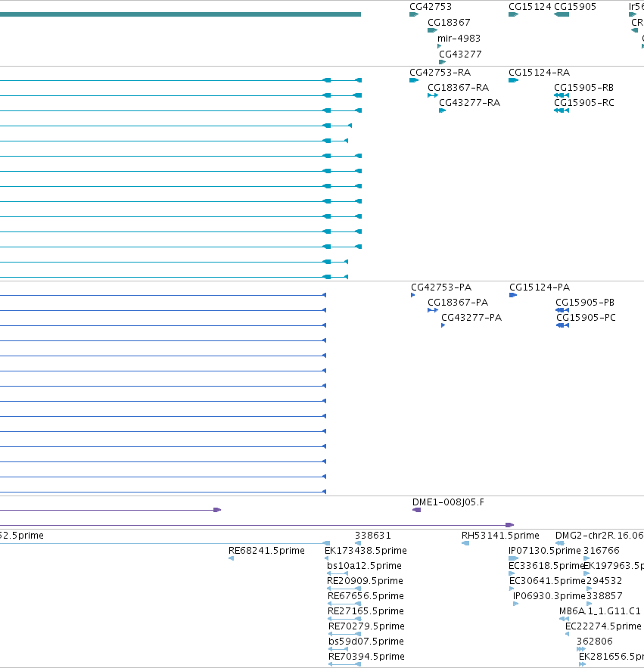Click the DME1-008J05.F feature label

(x=448, y=502)
